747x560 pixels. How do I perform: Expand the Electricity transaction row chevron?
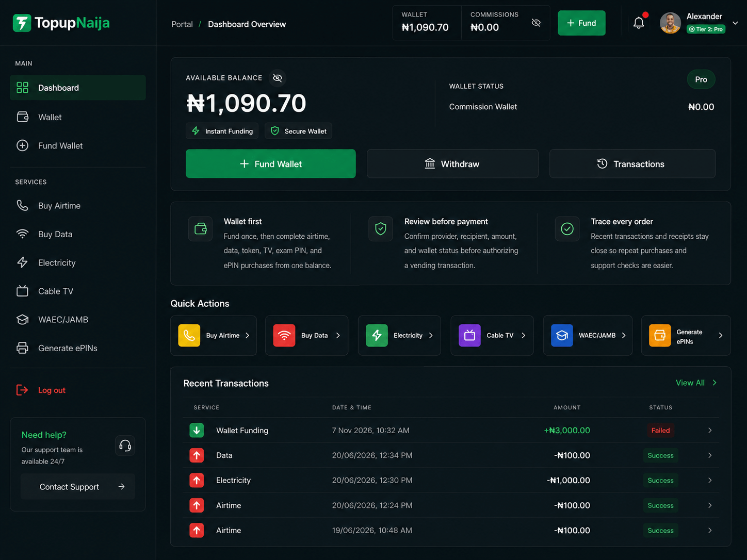pyautogui.click(x=710, y=480)
